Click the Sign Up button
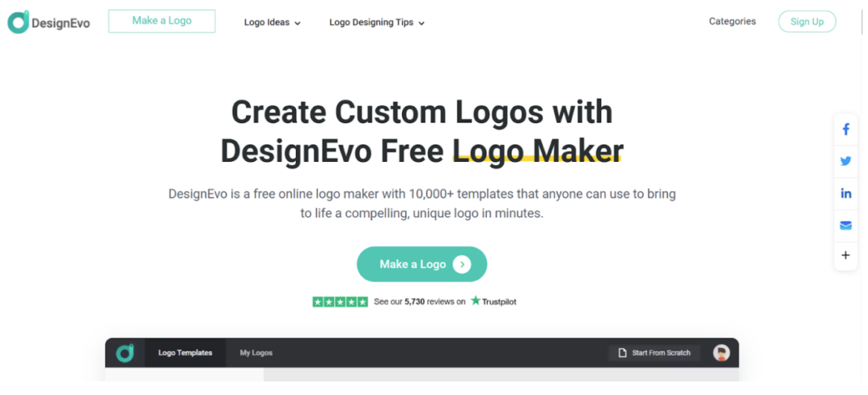868x395 pixels. (807, 22)
